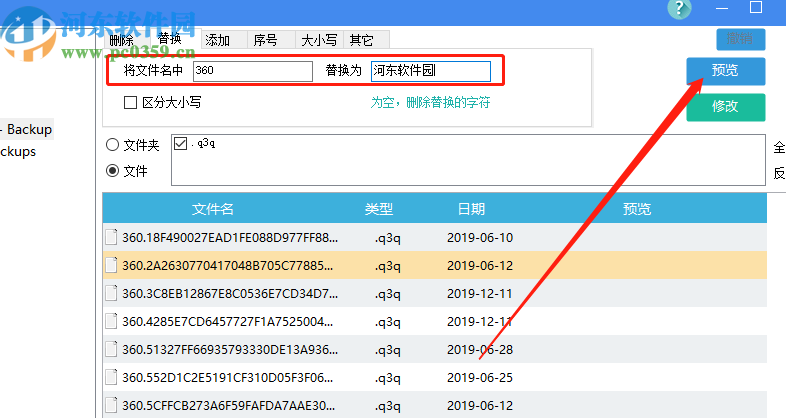Click the 全 select-all button
The width and height of the screenshot is (786, 418).
point(779,147)
